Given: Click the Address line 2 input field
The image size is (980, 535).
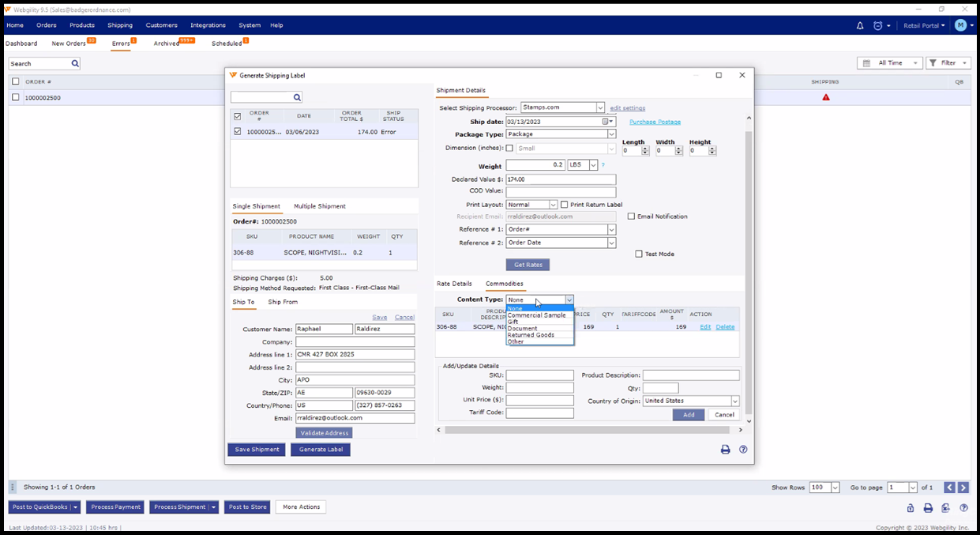Looking at the screenshot, I should [355, 367].
